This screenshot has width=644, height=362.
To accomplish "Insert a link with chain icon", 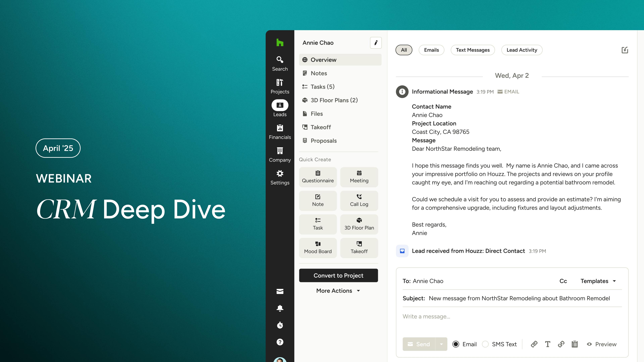I will (x=561, y=344).
